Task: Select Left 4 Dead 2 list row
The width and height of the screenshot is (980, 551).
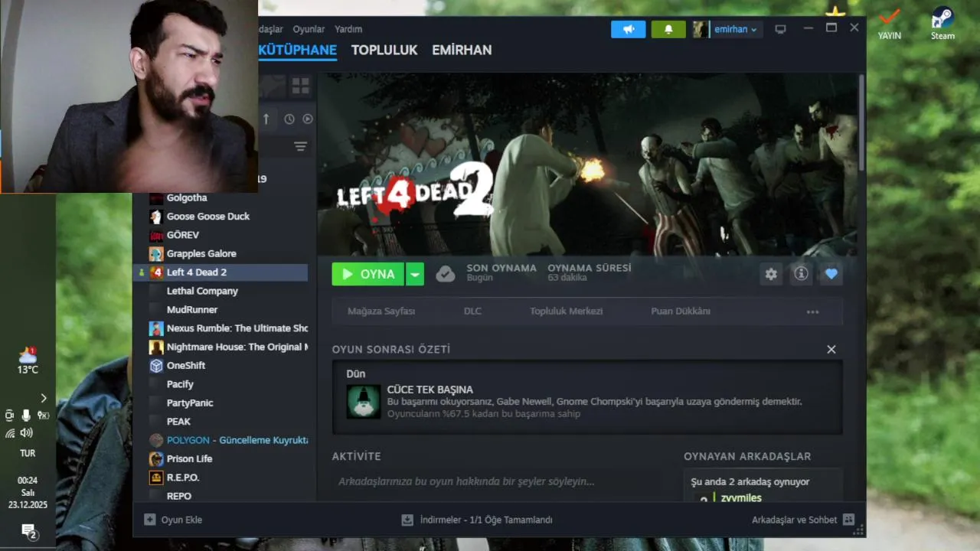Action: coord(220,272)
